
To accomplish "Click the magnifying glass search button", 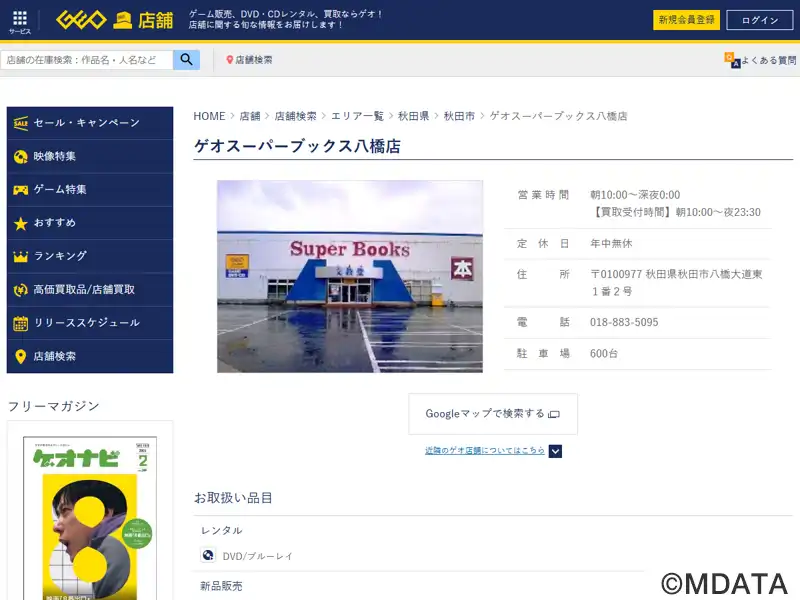I will 186,60.
